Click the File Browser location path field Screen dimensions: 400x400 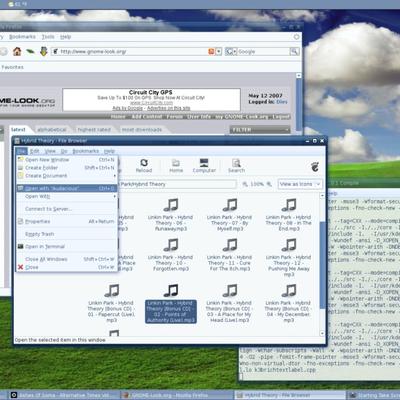point(178,184)
